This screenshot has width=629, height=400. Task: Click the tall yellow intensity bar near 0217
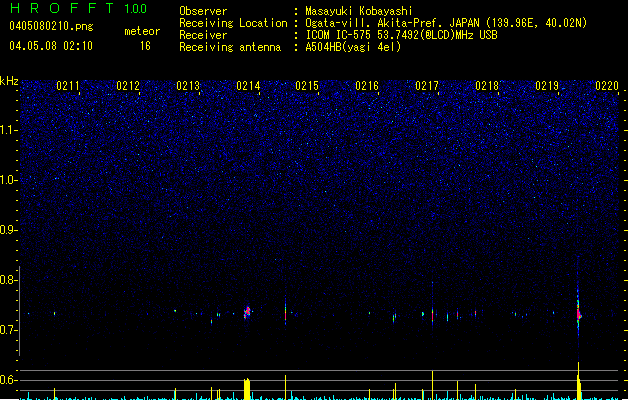click(432, 385)
